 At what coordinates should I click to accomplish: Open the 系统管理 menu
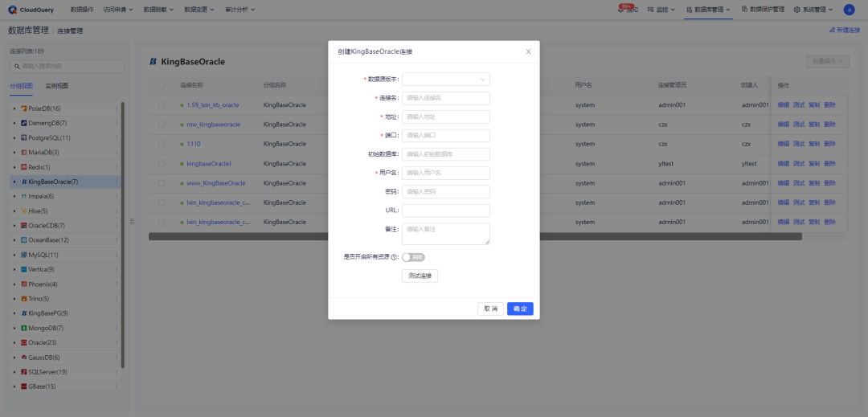click(813, 10)
